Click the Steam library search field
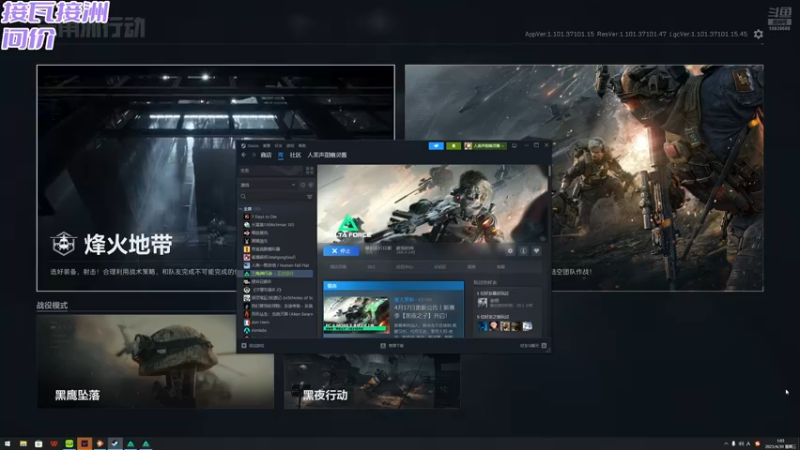800x450 pixels. (x=272, y=197)
